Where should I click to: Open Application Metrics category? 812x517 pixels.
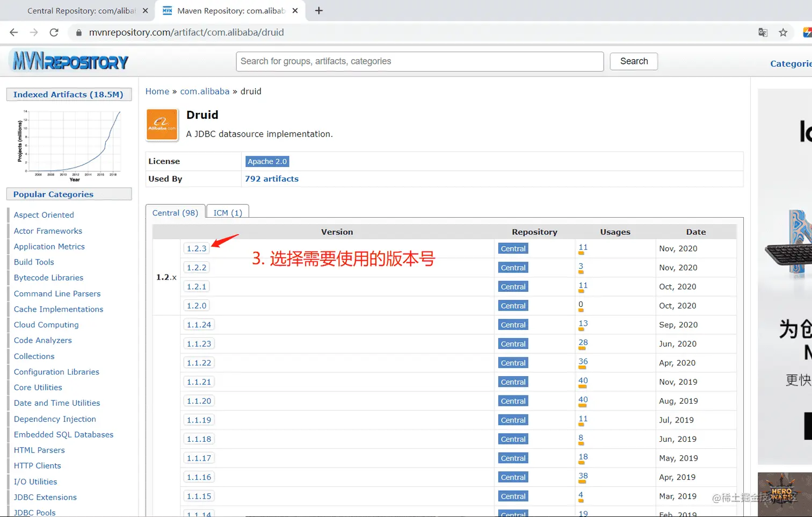(x=49, y=247)
